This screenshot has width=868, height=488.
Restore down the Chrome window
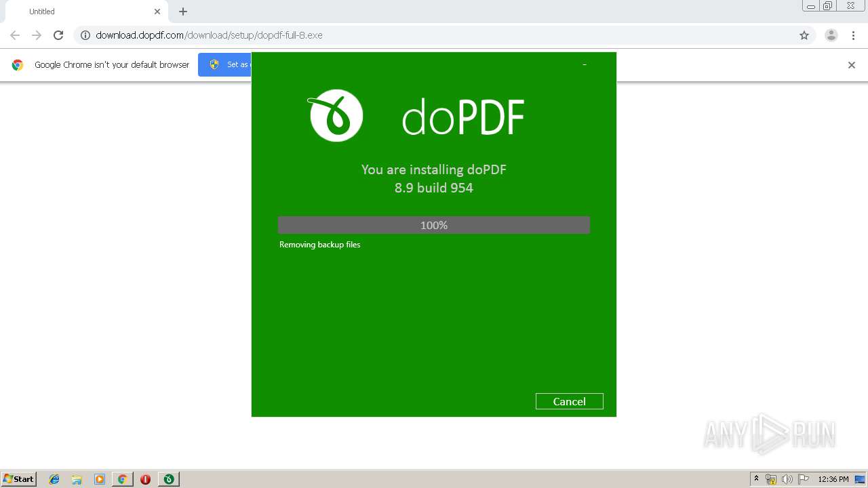(x=828, y=5)
